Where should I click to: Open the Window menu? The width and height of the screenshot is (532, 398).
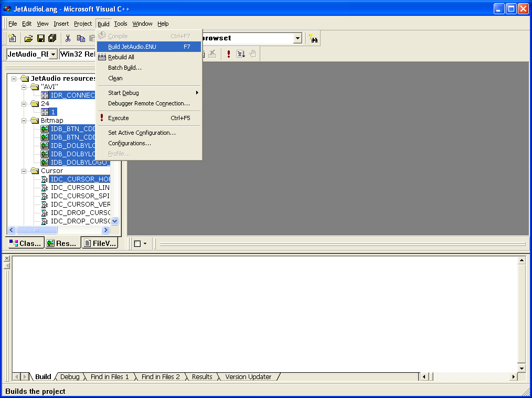(142, 24)
